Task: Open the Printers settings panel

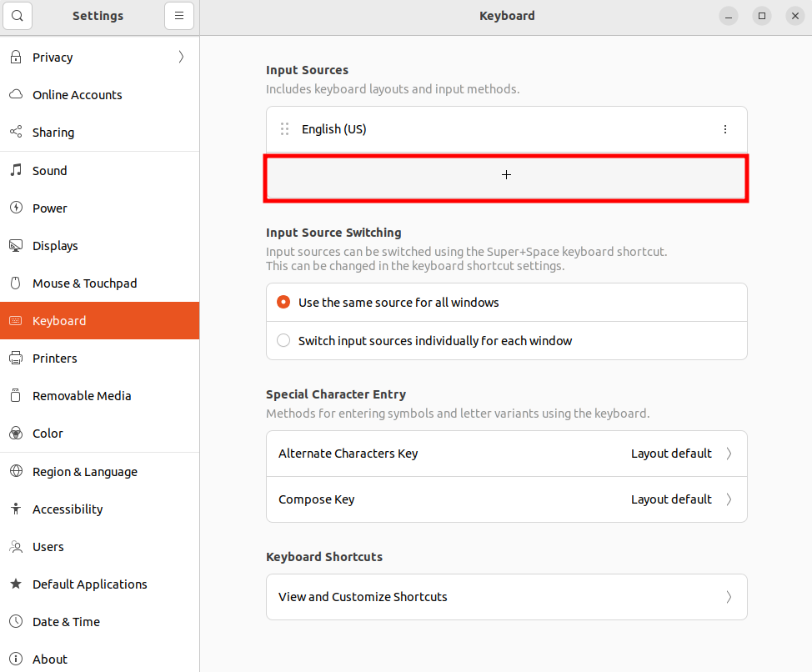Action: (x=99, y=359)
